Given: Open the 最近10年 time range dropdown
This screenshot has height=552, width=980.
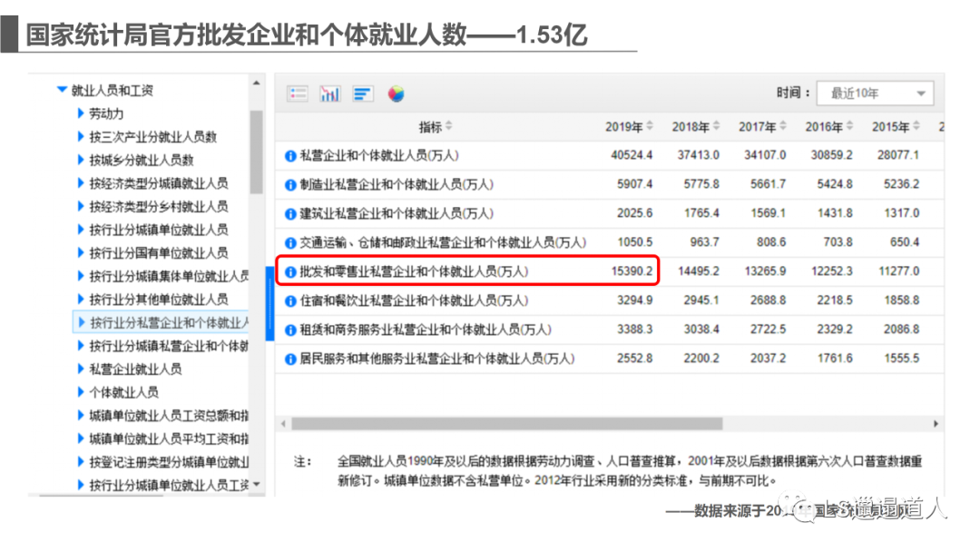Looking at the screenshot, I should click(874, 93).
